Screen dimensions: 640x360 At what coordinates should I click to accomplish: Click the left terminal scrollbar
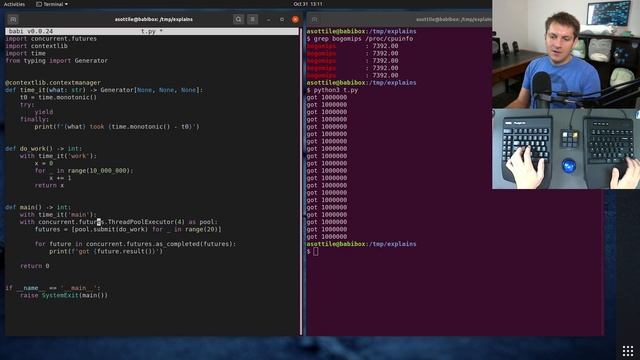[301, 182]
